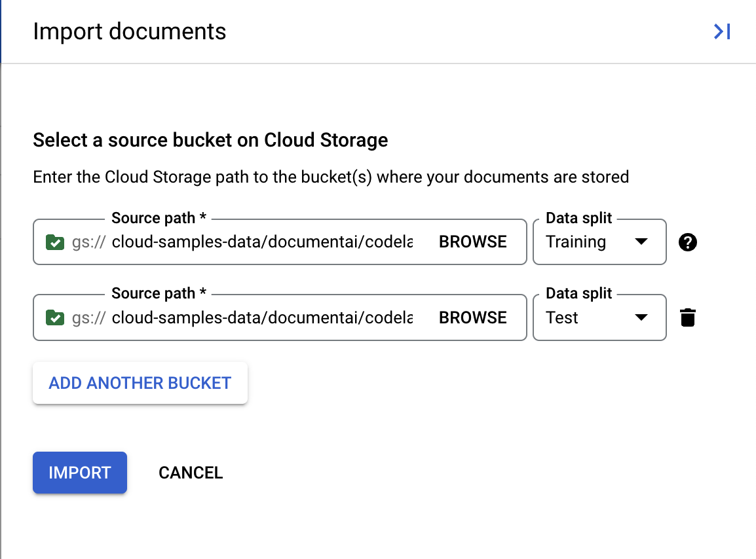Start the import with the IMPORT button
756x559 pixels.
[x=80, y=473]
